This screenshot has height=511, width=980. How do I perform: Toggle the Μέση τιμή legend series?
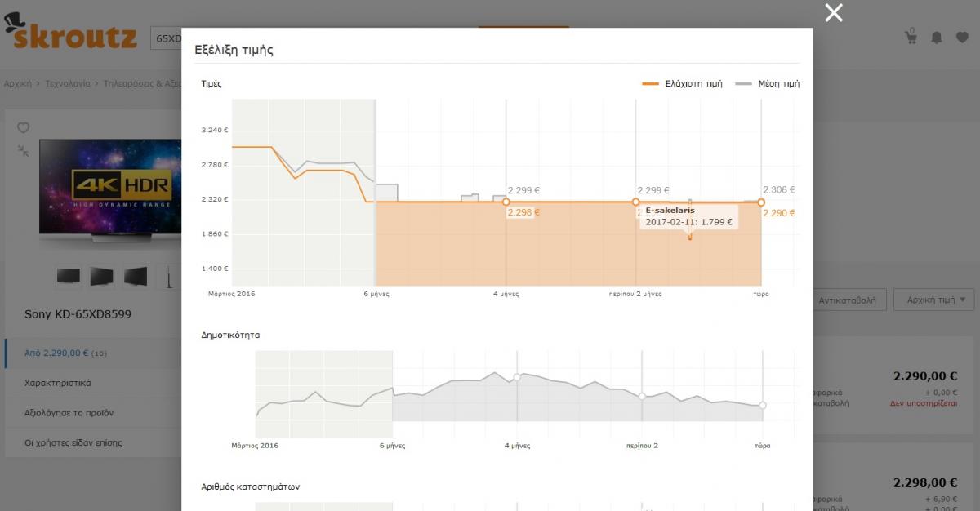(767, 83)
